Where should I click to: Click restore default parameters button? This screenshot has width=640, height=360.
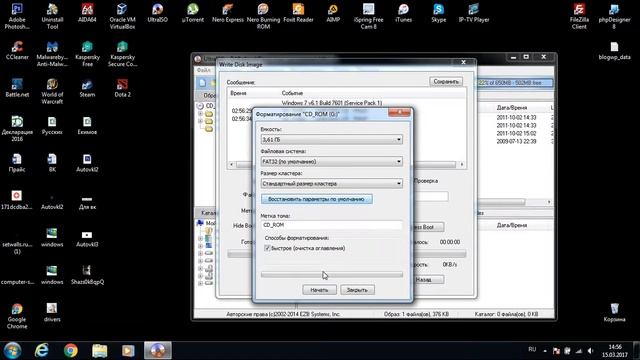pos(316,199)
